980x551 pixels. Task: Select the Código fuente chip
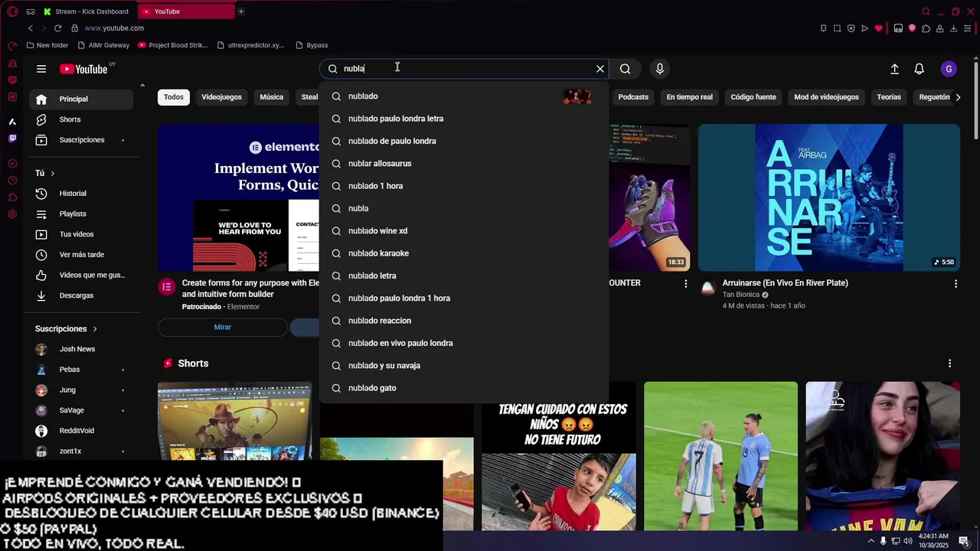(753, 97)
